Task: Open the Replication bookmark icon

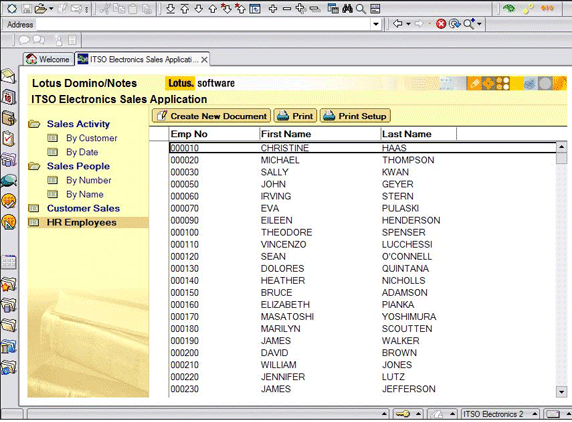Action: [x=8, y=159]
